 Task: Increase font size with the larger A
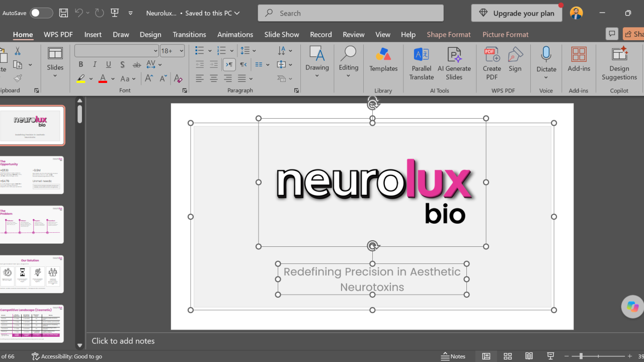[x=149, y=78]
